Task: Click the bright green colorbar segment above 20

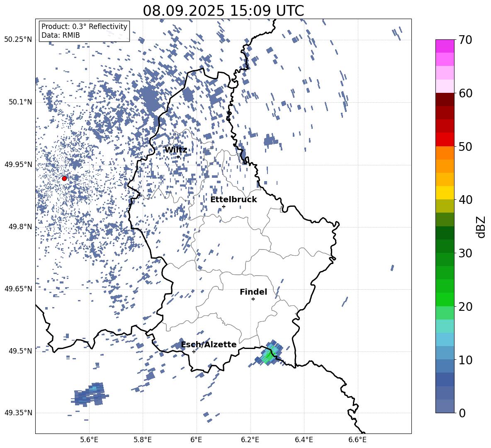Action: [445, 299]
